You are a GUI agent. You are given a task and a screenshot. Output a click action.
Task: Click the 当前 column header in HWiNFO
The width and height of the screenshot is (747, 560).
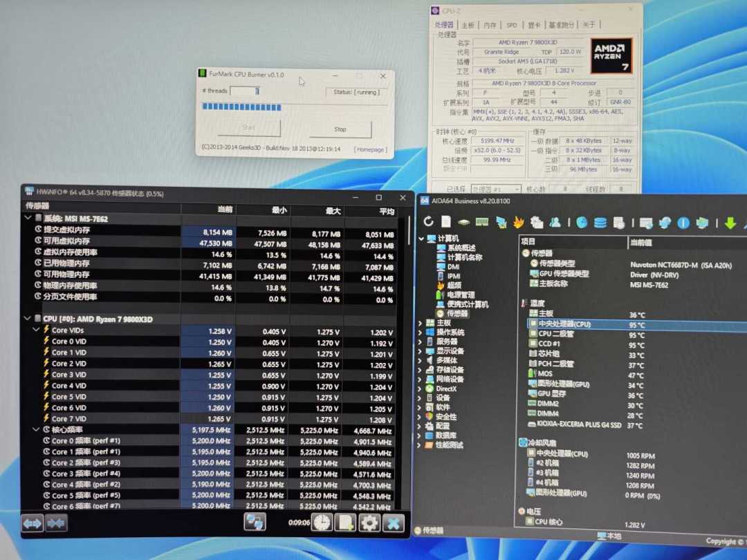pos(207,209)
